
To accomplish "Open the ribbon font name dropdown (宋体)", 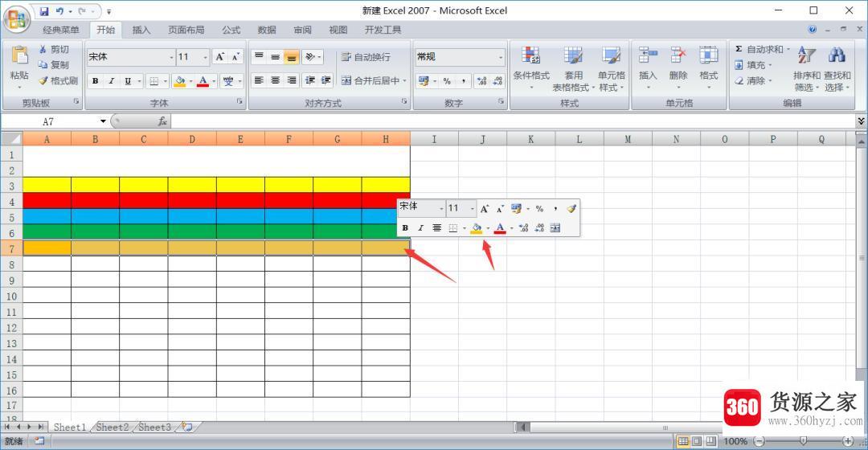I will [172, 57].
